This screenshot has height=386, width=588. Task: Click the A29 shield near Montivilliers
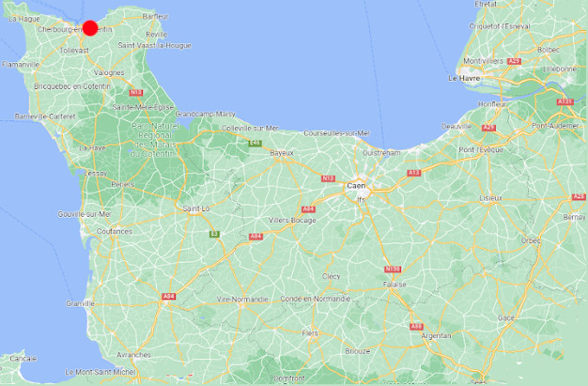tap(514, 61)
